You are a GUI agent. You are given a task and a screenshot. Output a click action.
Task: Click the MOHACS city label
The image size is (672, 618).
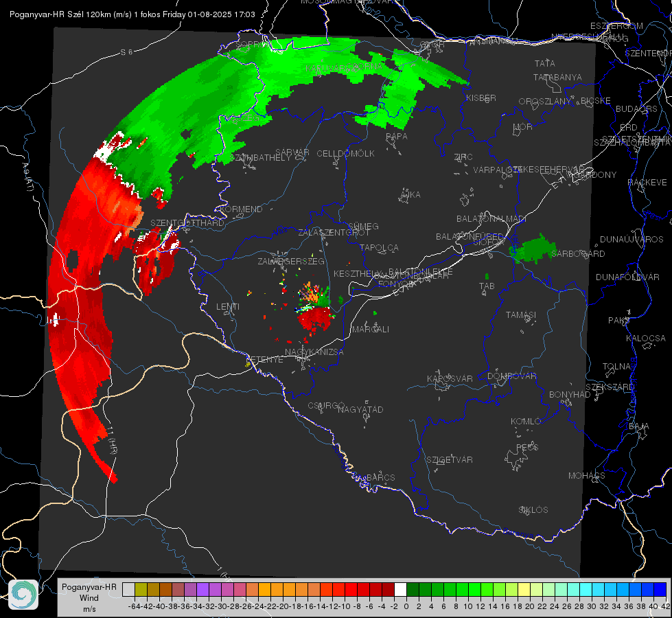(587, 476)
